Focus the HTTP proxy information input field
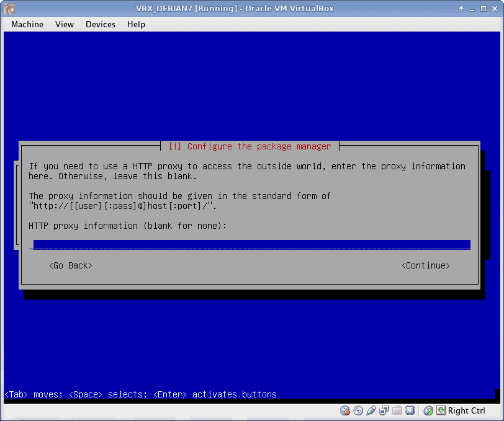The image size is (504, 421). coord(251,245)
